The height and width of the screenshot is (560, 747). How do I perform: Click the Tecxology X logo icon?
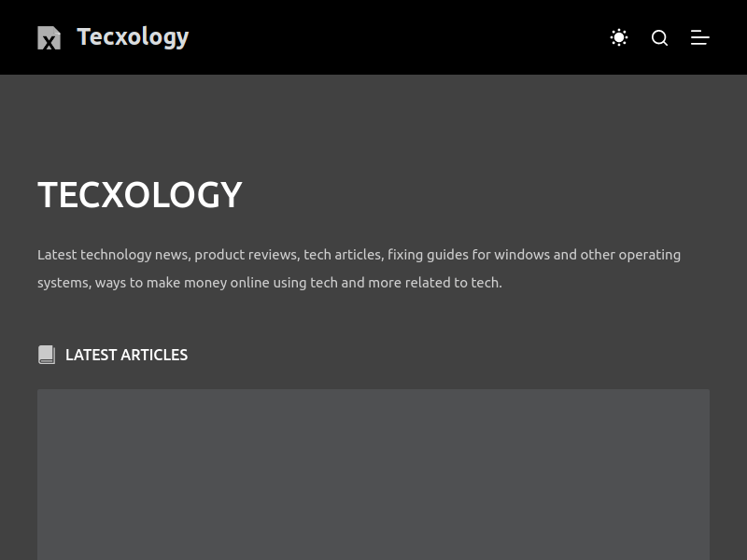(x=49, y=38)
